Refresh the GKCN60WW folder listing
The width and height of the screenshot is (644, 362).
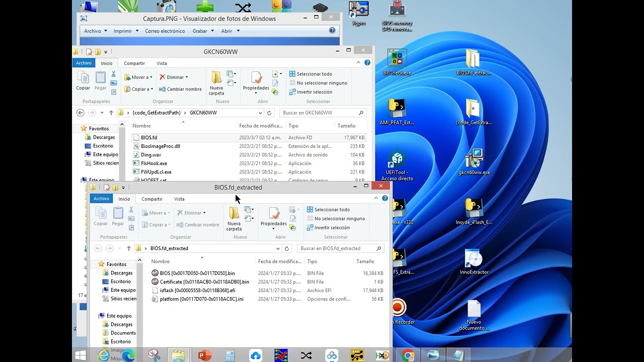coord(269,113)
